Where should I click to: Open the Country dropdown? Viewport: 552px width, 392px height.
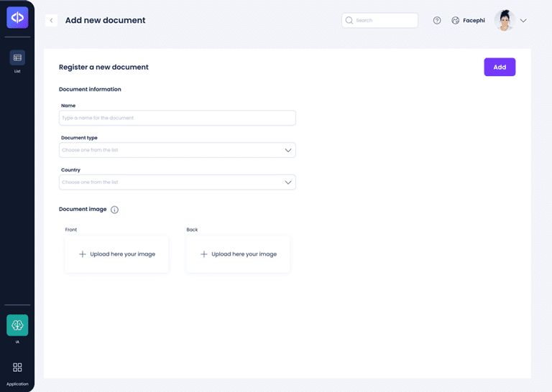coord(178,182)
